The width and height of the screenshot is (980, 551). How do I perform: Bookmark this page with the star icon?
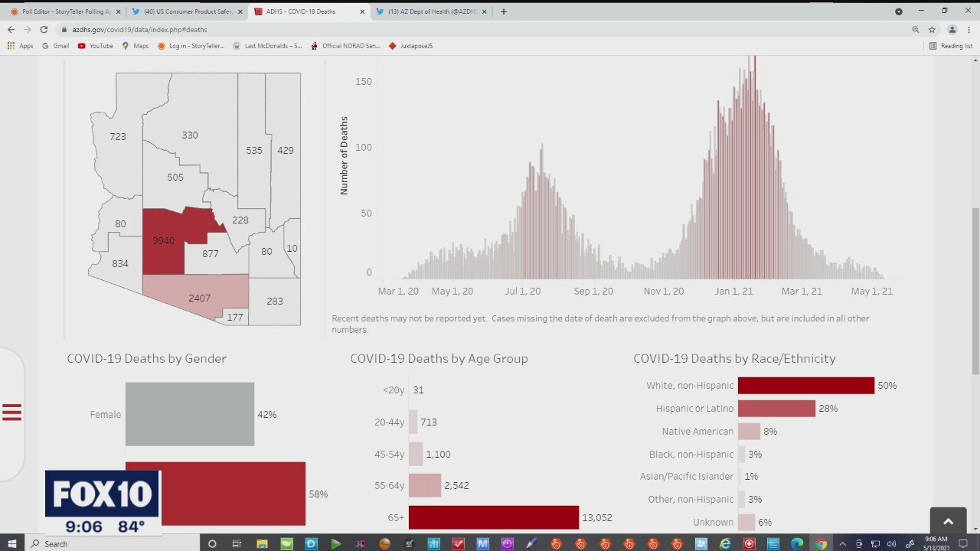(932, 29)
